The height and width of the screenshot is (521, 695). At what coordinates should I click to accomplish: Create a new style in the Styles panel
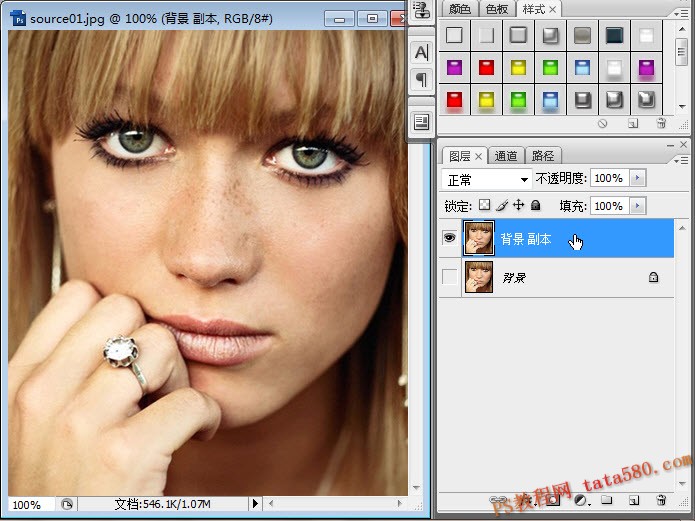coord(633,124)
